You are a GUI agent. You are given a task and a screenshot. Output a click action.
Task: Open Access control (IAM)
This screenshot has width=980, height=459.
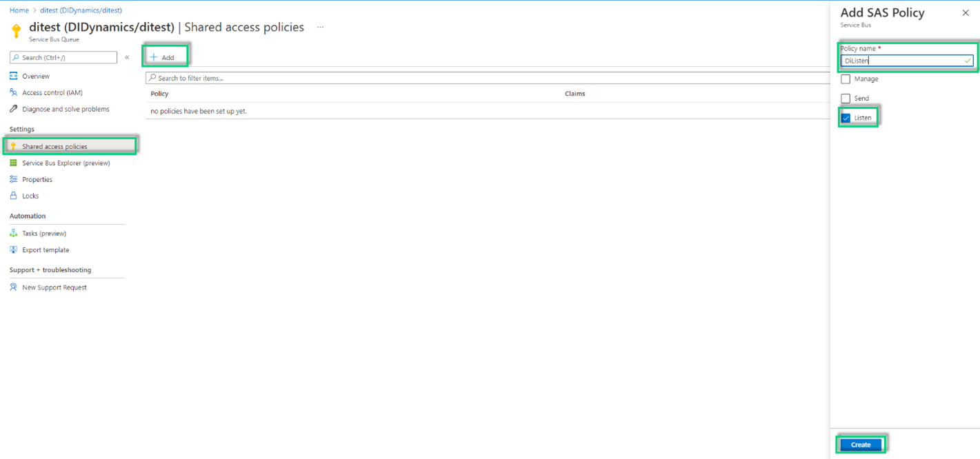point(52,93)
